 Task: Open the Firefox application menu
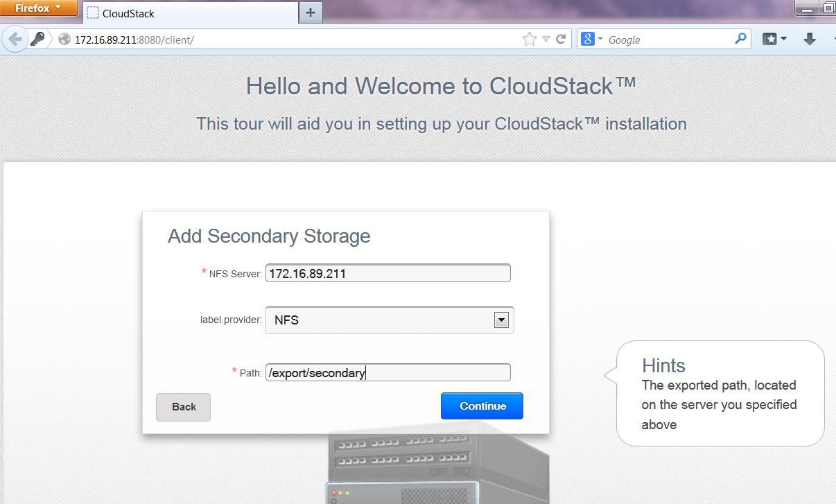tap(39, 8)
